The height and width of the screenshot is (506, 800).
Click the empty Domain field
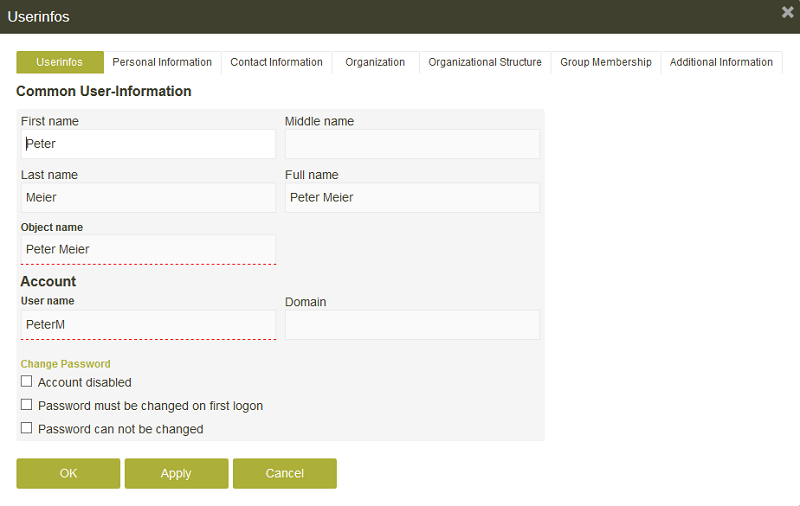(x=412, y=325)
